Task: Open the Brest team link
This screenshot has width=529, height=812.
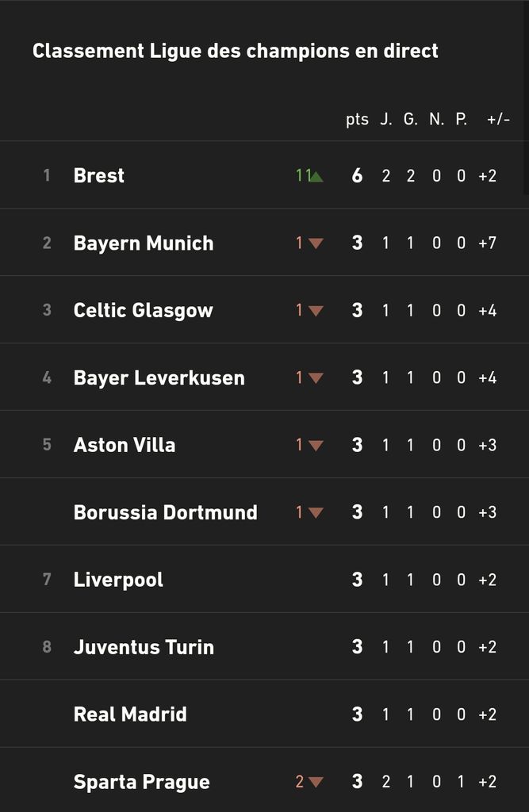Action: (x=99, y=175)
